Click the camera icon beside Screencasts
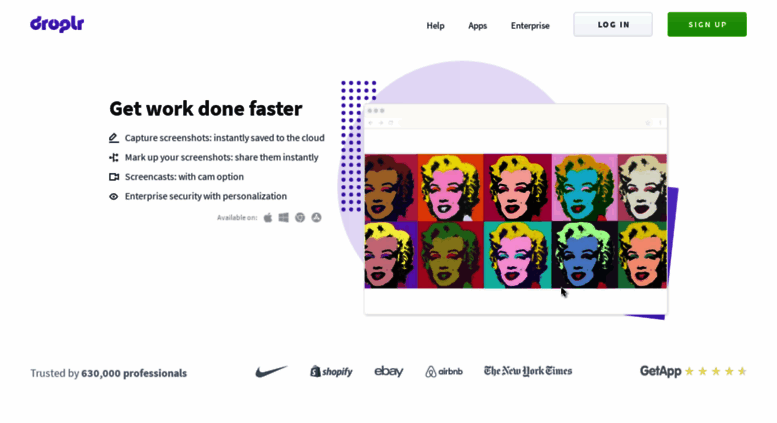The height and width of the screenshot is (423, 777). (x=113, y=177)
